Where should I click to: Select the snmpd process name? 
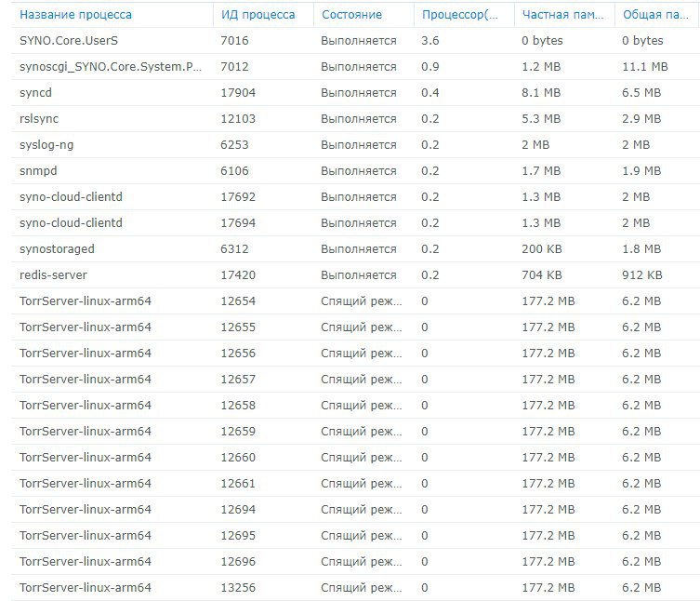(38, 170)
